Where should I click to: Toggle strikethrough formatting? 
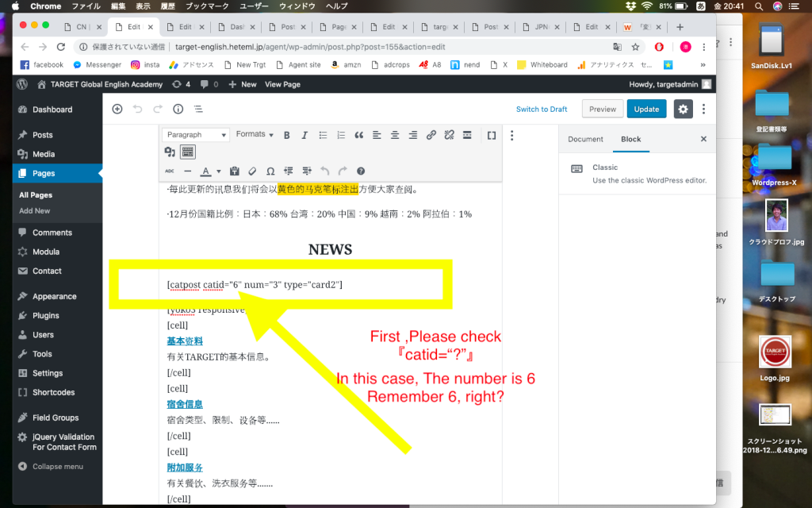(170, 171)
